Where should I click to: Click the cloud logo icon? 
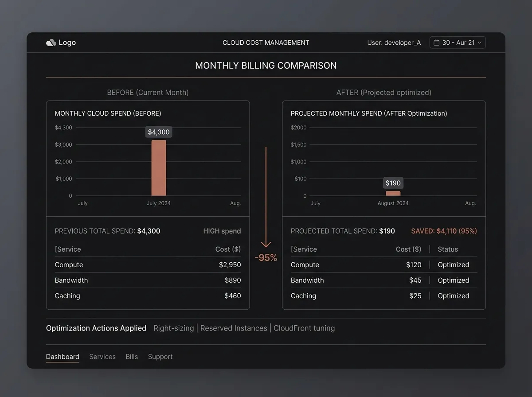pyautogui.click(x=51, y=43)
